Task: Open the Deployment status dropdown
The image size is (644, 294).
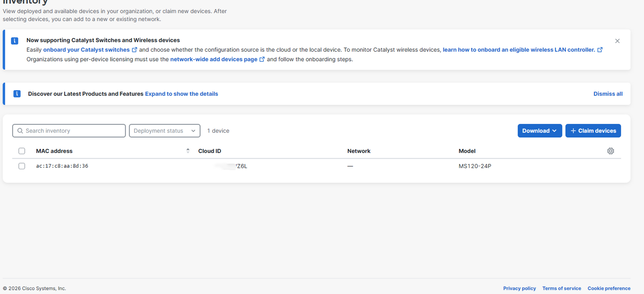Action: pyautogui.click(x=165, y=131)
